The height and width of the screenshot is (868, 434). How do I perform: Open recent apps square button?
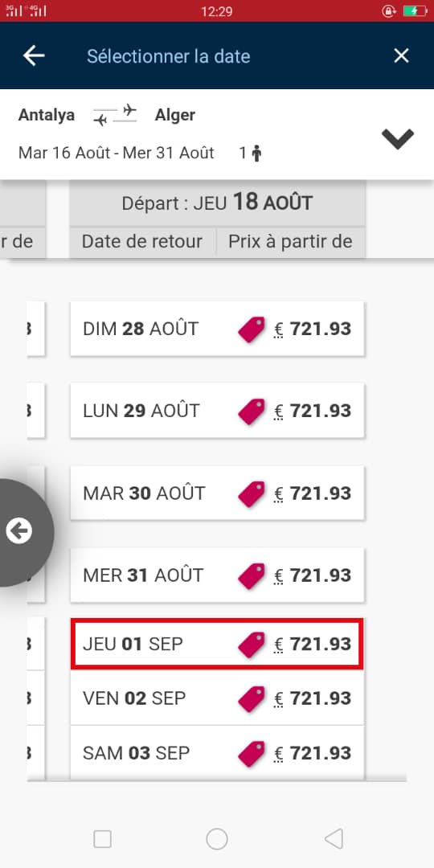tap(102, 838)
